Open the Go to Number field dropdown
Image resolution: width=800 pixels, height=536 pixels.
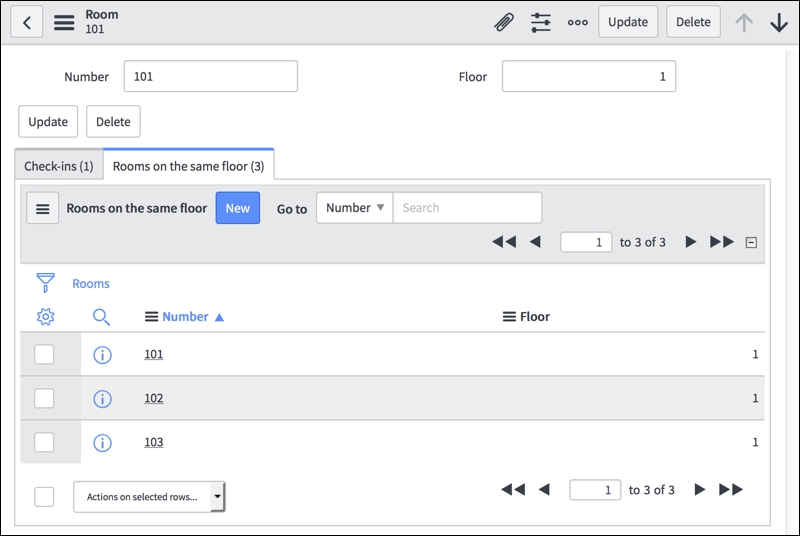point(355,208)
